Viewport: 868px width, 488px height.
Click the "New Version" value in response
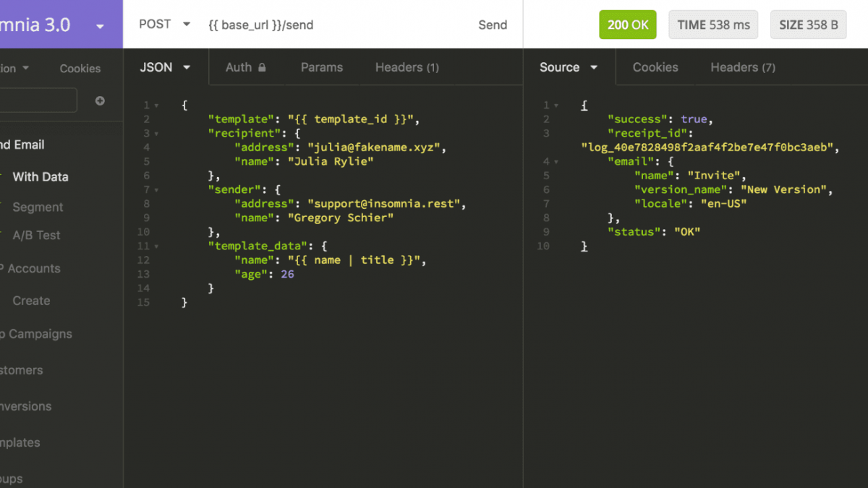(783, 189)
